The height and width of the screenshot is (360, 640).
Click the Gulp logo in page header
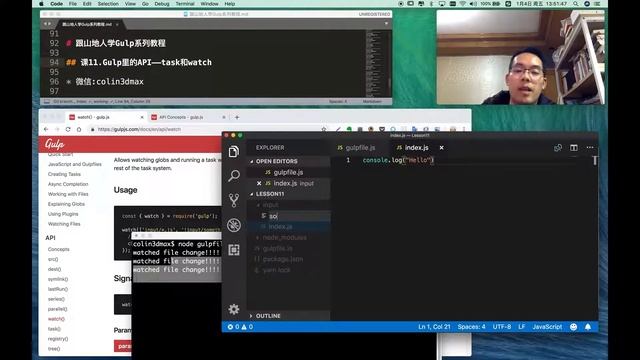(55, 144)
